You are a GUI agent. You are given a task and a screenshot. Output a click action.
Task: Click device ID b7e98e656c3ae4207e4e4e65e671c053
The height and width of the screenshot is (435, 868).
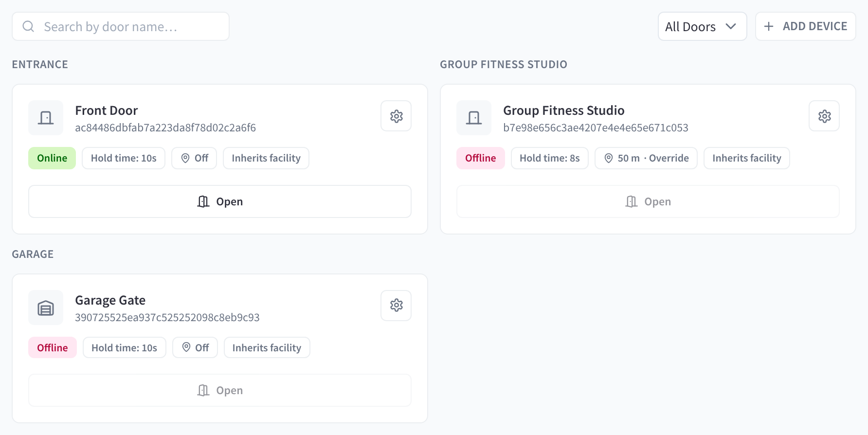click(x=596, y=127)
